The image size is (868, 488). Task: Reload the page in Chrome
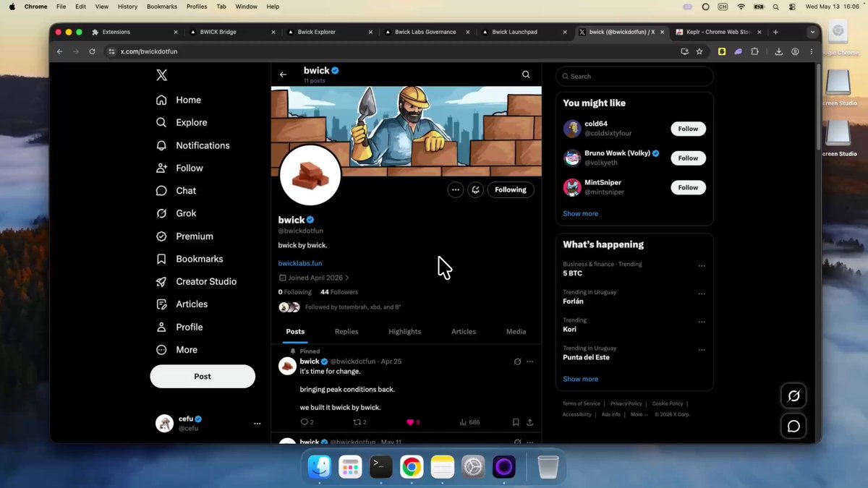pos(92,51)
